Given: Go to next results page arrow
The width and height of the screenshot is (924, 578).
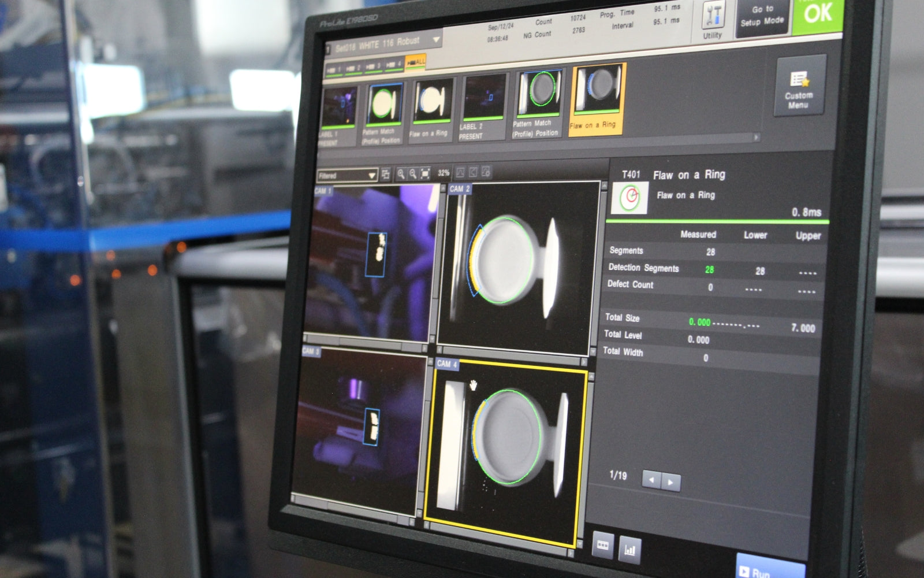Looking at the screenshot, I should (670, 481).
